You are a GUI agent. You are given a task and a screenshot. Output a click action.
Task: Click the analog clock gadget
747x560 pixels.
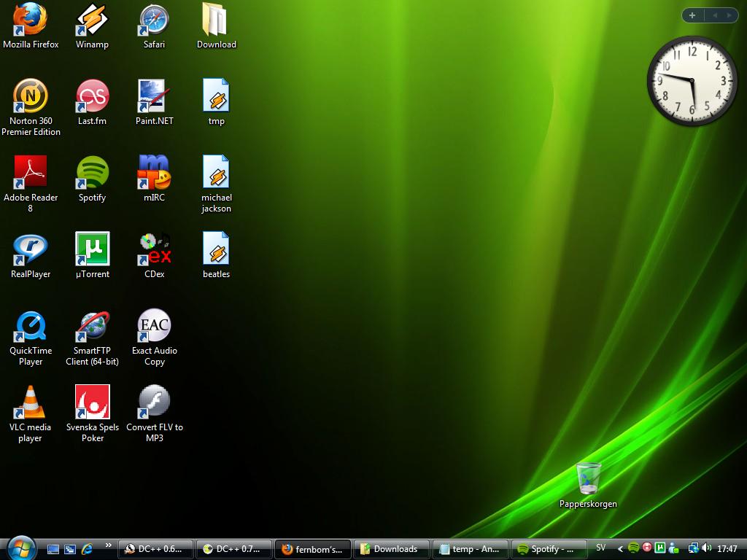pos(692,81)
